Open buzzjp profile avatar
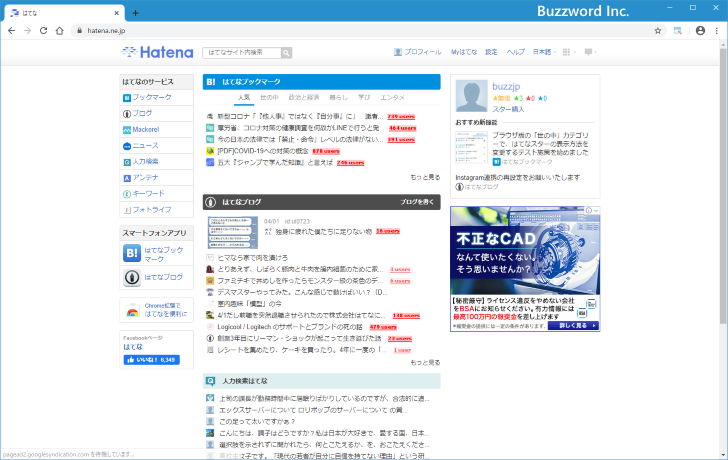 tap(471, 96)
